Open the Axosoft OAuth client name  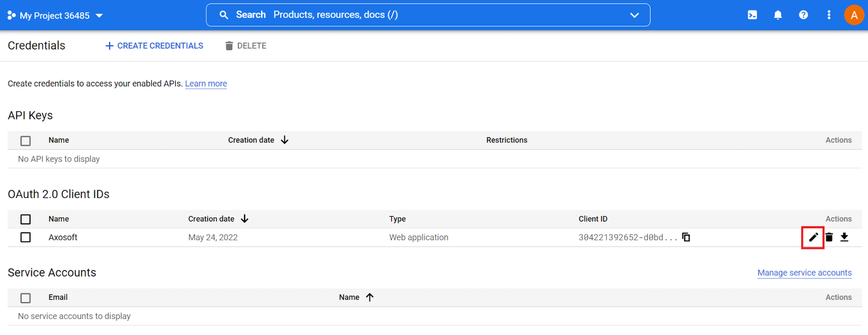click(63, 237)
